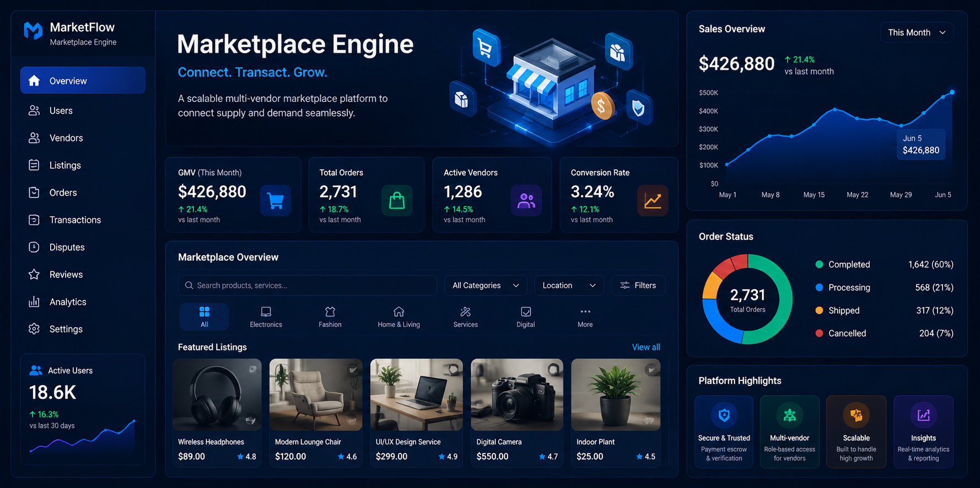
Task: Click the Processing blue legend dot
Action: [x=819, y=287]
